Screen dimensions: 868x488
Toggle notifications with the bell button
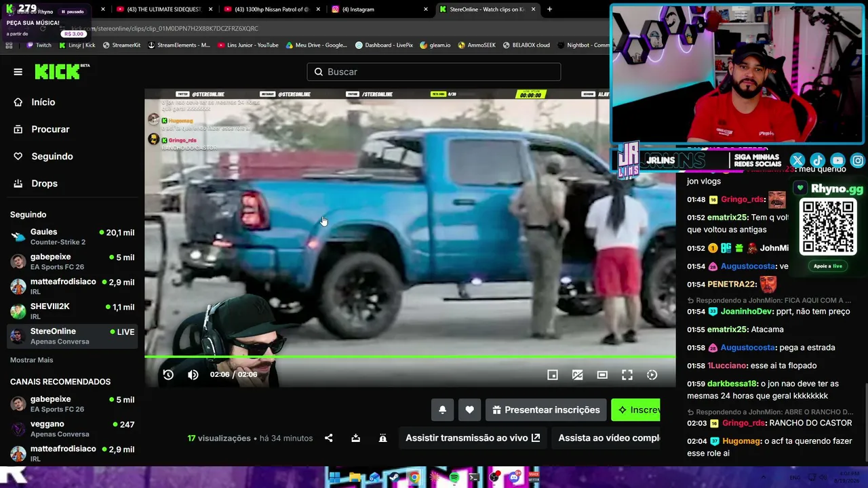click(x=442, y=410)
